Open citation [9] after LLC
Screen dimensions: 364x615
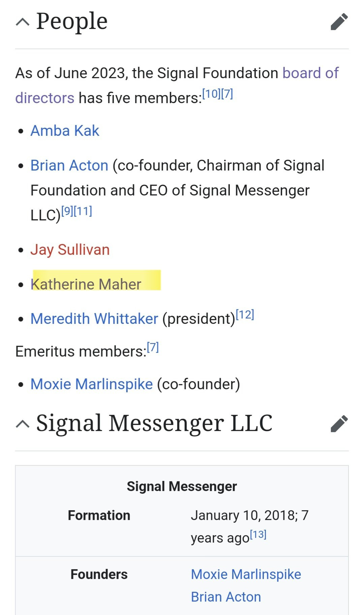coord(67,211)
